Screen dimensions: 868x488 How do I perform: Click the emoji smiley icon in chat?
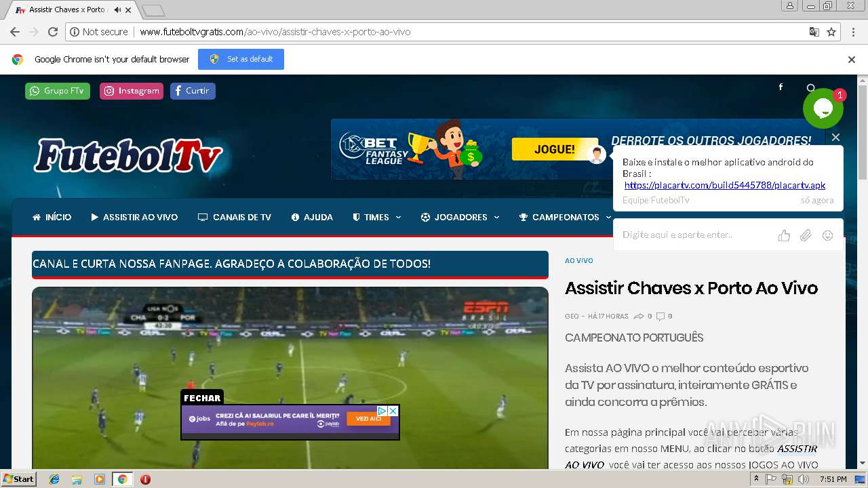(x=827, y=235)
